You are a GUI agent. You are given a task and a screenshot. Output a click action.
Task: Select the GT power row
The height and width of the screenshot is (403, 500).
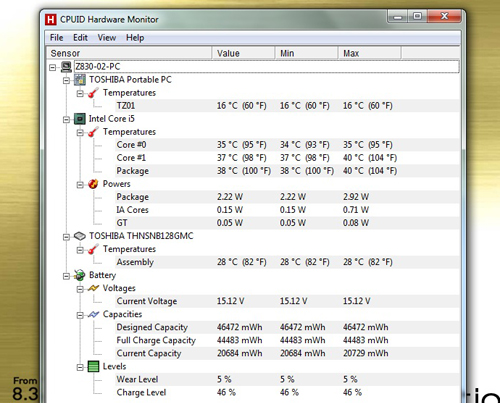287,223
